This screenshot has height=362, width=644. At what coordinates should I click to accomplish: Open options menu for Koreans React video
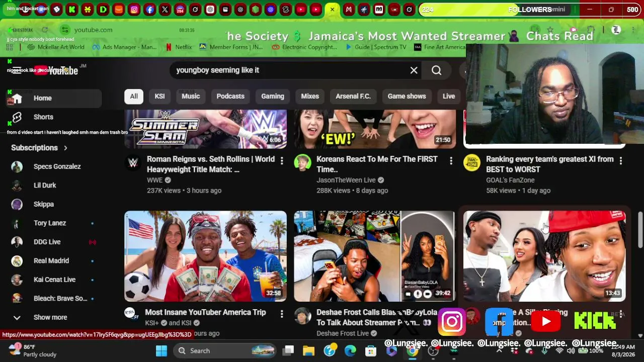pyautogui.click(x=451, y=161)
